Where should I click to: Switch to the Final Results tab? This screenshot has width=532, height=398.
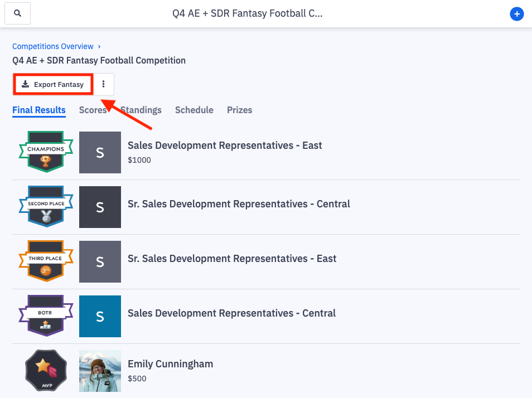click(x=39, y=110)
